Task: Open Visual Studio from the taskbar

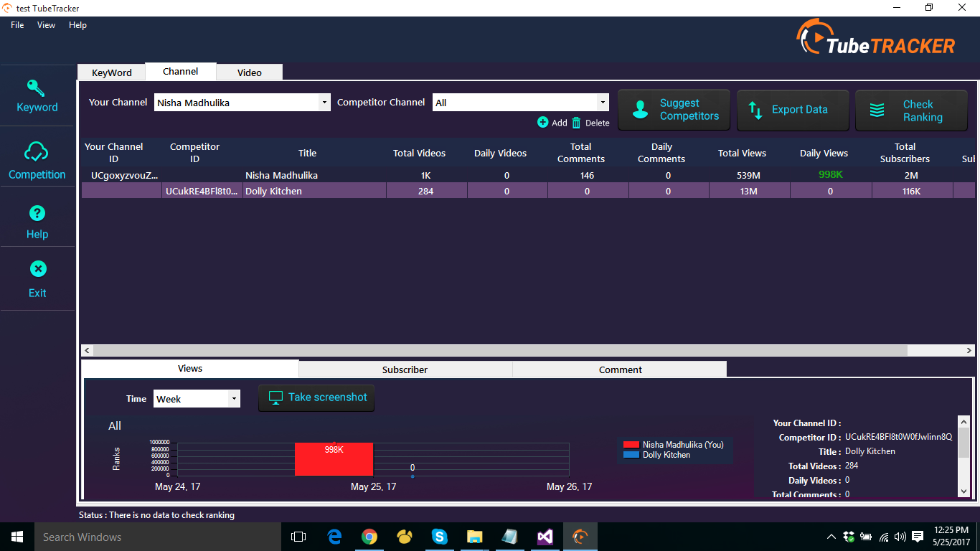Action: [x=545, y=537]
